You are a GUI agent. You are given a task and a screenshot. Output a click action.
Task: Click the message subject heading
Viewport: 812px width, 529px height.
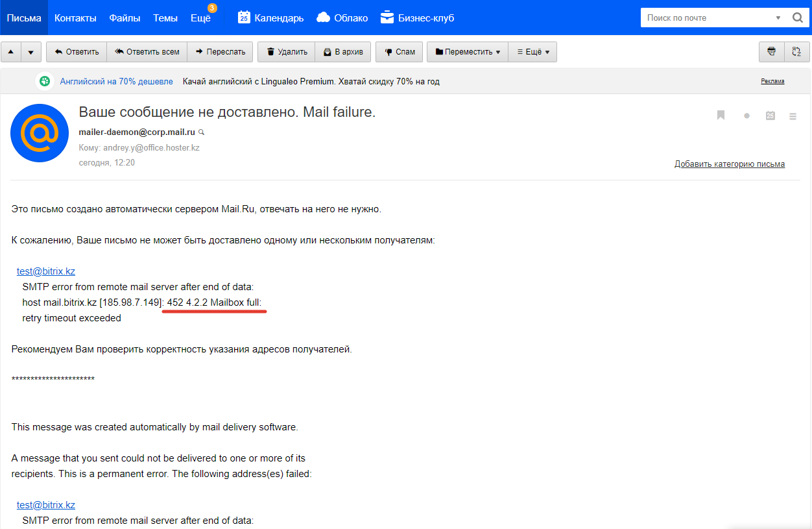227,112
